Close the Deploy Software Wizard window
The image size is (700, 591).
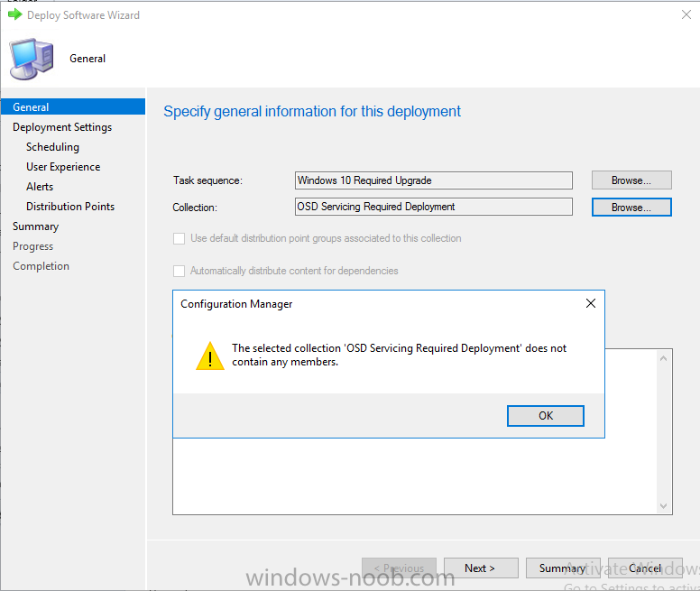pos(686,14)
